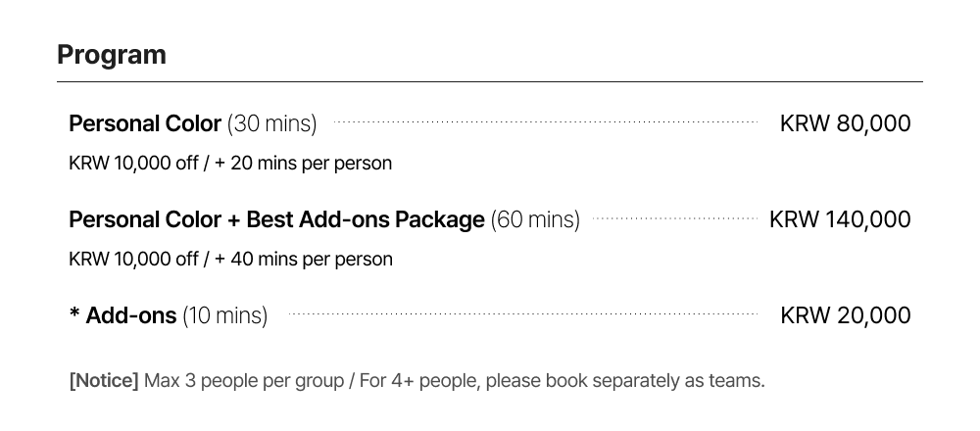Viewport: 980px width, 431px height.
Task: Click the dotted leader beside Personal Color (30 mins)
Action: (545, 123)
